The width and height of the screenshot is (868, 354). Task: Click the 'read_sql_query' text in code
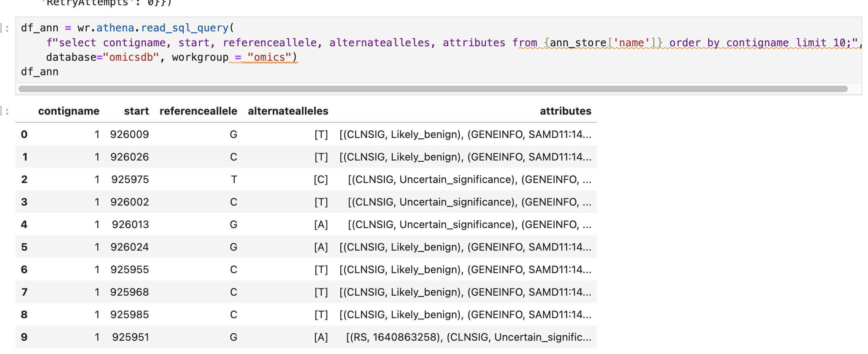(x=185, y=28)
